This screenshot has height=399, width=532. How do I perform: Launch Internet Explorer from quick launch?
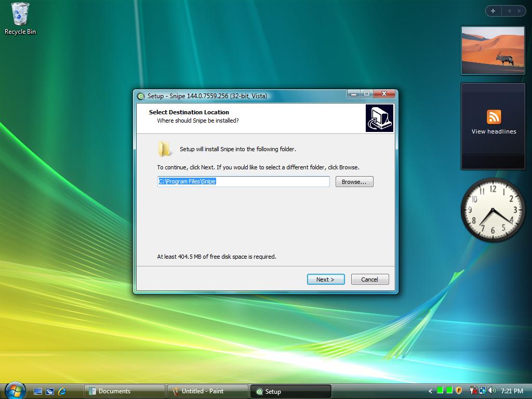62,391
